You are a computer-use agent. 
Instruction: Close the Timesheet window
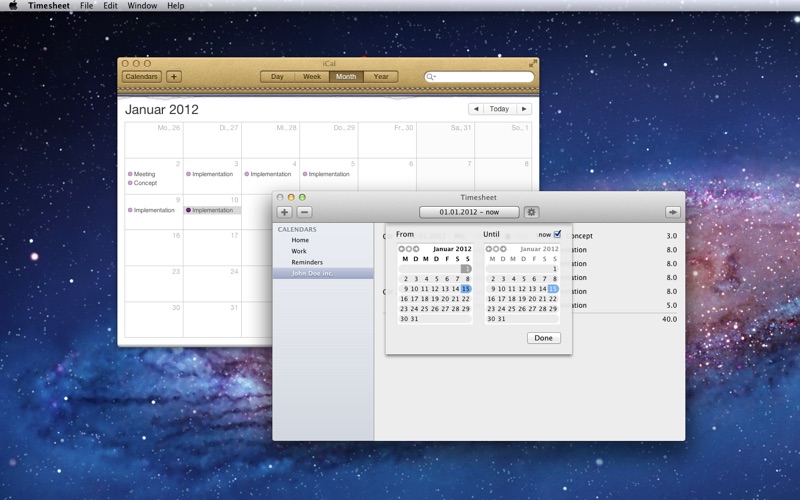(x=280, y=197)
